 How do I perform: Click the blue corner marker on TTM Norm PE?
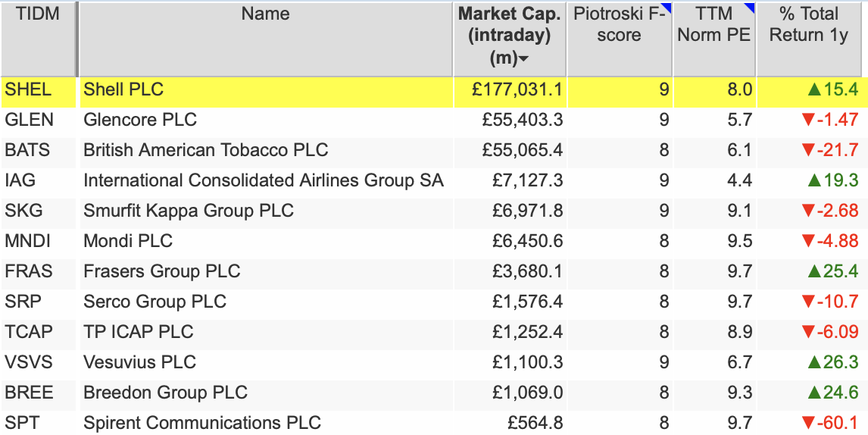pyautogui.click(x=750, y=8)
